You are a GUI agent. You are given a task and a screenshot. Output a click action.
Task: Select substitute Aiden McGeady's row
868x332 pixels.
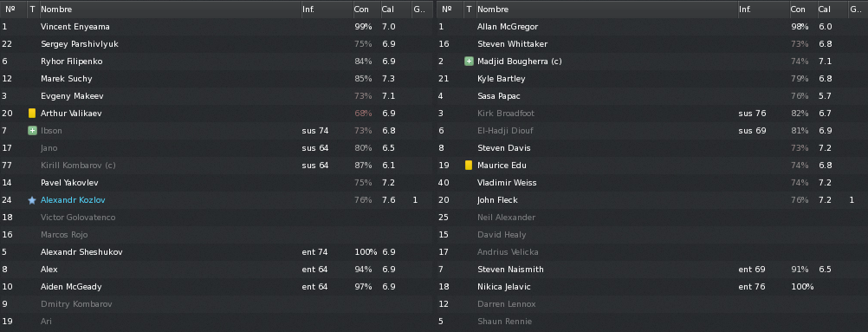(x=217, y=287)
